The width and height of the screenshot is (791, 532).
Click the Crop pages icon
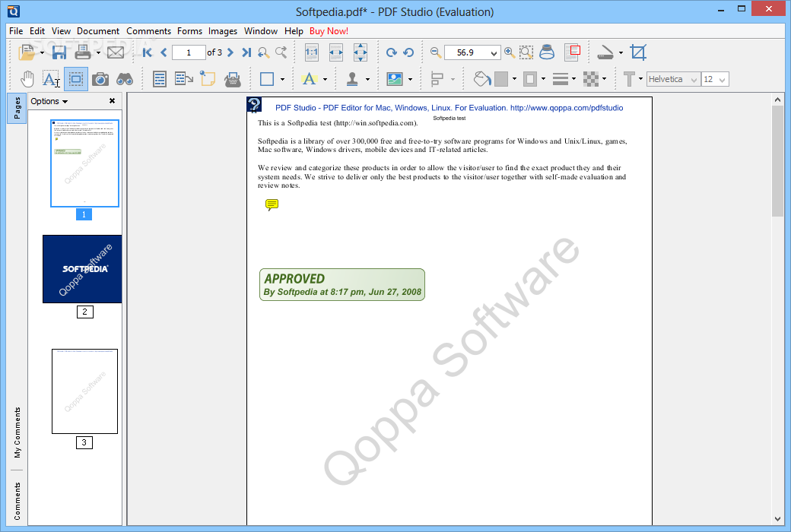pyautogui.click(x=638, y=52)
